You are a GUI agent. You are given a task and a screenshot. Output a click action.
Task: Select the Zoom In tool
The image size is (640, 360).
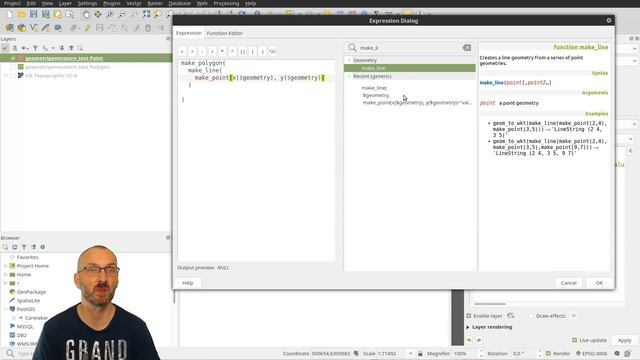(x=110, y=14)
